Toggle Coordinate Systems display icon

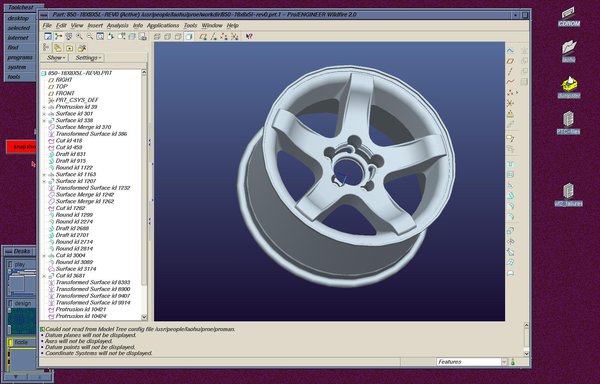click(x=234, y=37)
